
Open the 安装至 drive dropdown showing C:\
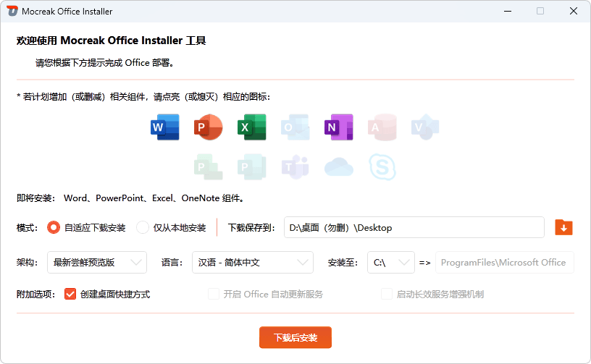(391, 263)
